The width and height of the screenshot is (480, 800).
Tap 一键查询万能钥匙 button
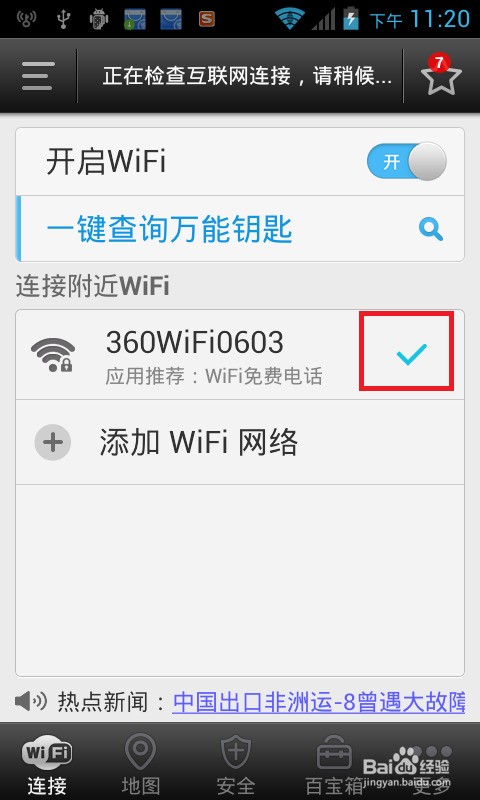[x=240, y=229]
